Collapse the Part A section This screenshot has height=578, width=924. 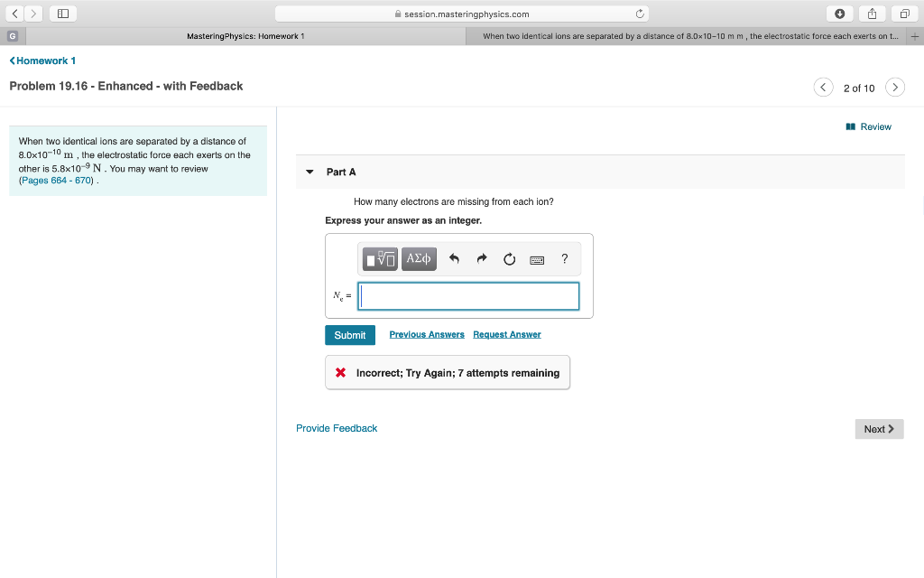pyautogui.click(x=308, y=172)
